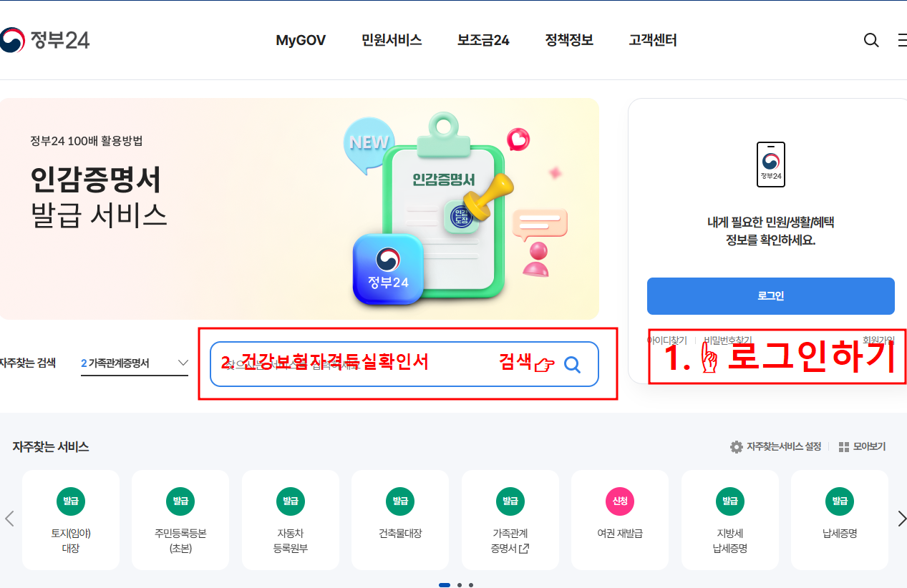The image size is (907, 588).
Task: Open the hamburger menu icon in header
Action: point(902,41)
